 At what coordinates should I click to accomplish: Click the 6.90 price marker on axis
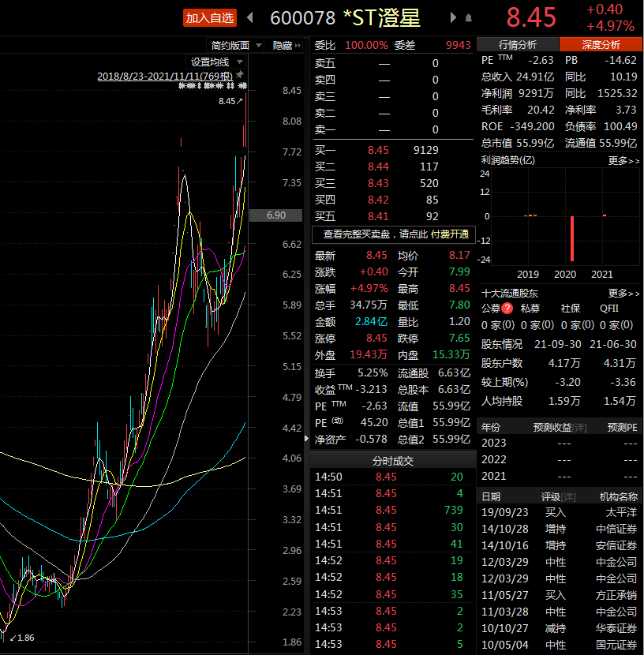coord(275,215)
